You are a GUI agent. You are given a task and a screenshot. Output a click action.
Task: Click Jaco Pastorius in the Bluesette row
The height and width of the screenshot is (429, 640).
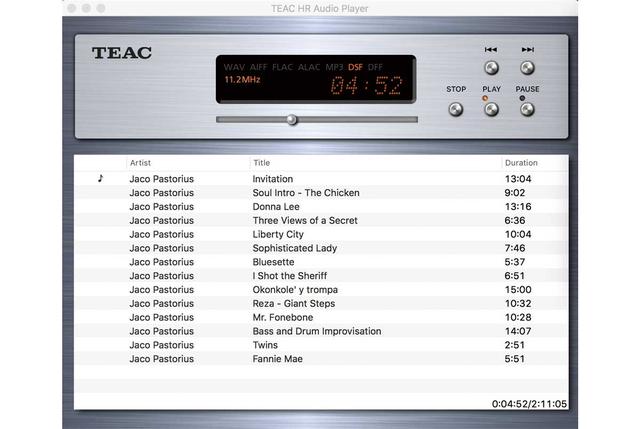(162, 262)
